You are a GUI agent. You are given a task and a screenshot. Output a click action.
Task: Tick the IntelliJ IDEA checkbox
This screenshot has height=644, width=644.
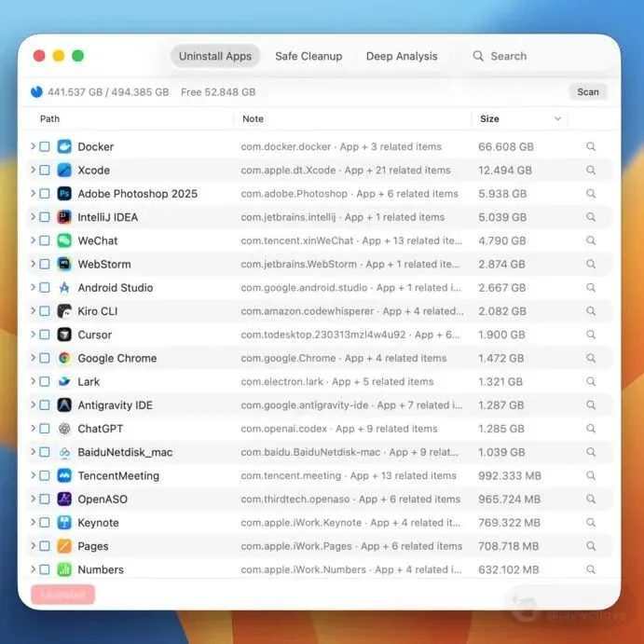45,217
